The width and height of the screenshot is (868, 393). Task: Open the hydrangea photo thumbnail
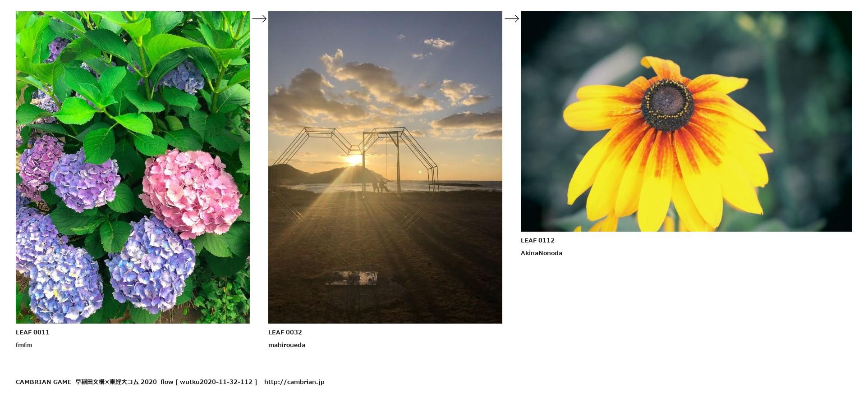[x=133, y=167]
